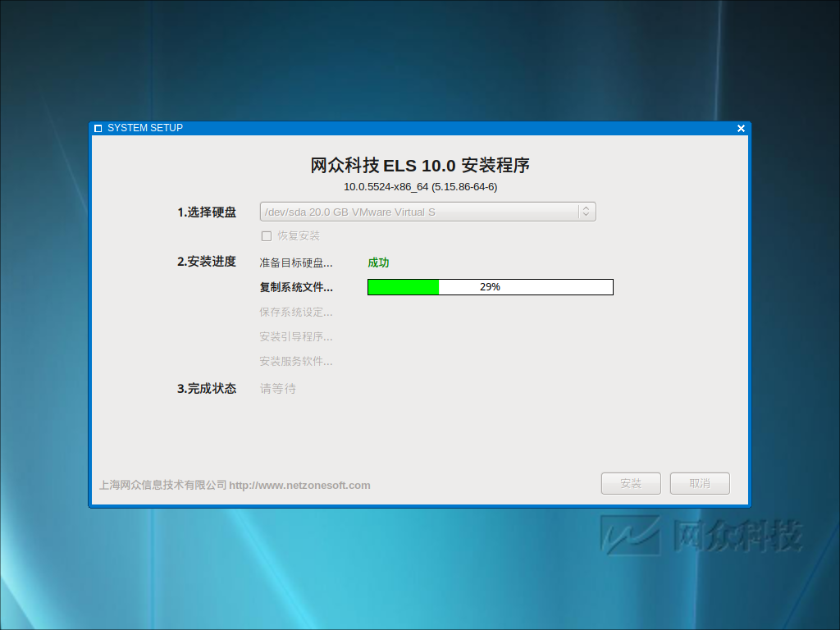This screenshot has height=630, width=840.
Task: Click the 保存系统设定... step label
Action: (x=296, y=312)
